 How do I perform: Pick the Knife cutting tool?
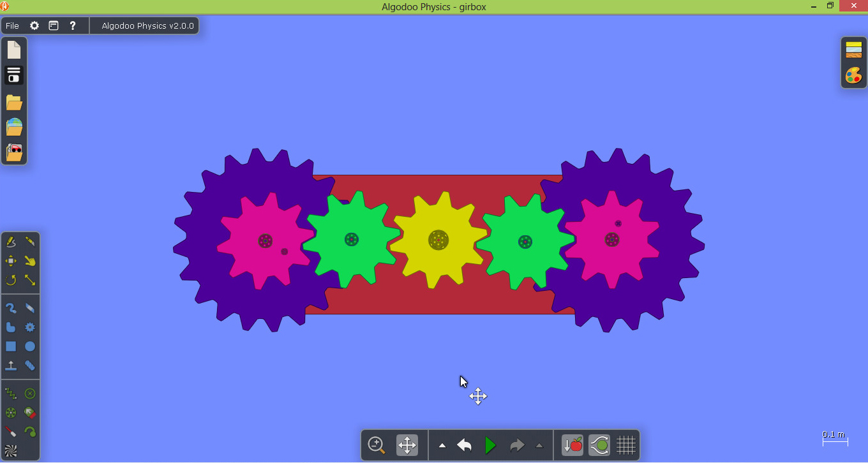(30, 242)
